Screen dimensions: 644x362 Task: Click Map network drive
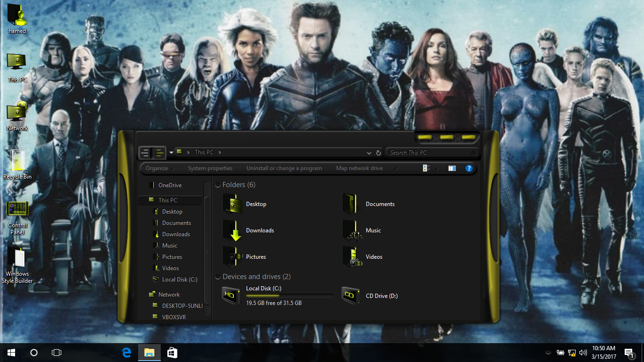[x=359, y=168]
